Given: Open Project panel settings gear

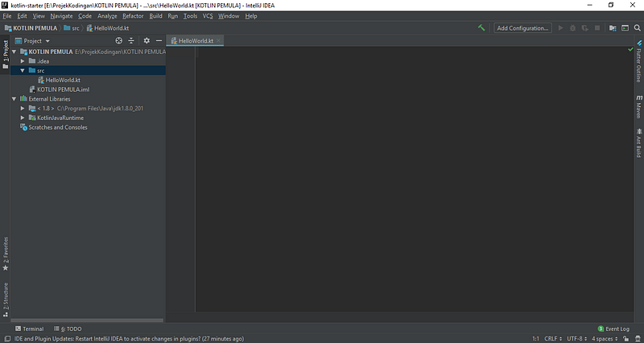Looking at the screenshot, I should 147,41.
